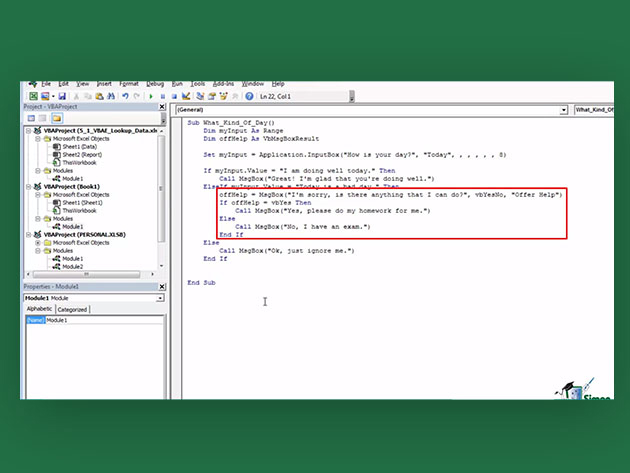630x473 pixels.
Task: Click the 'Dim myInput As Range' code line
Action: tap(243, 131)
